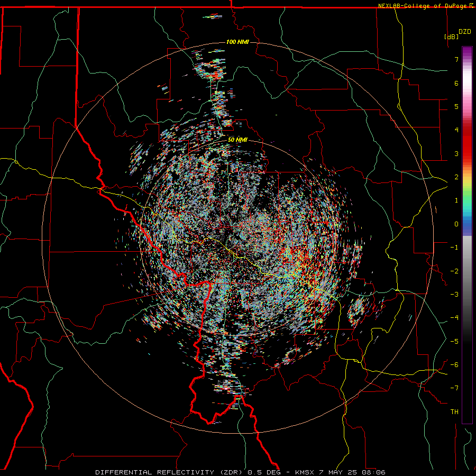Click the positive 7 scale label
This screenshot has width=476, height=476.
point(456,59)
